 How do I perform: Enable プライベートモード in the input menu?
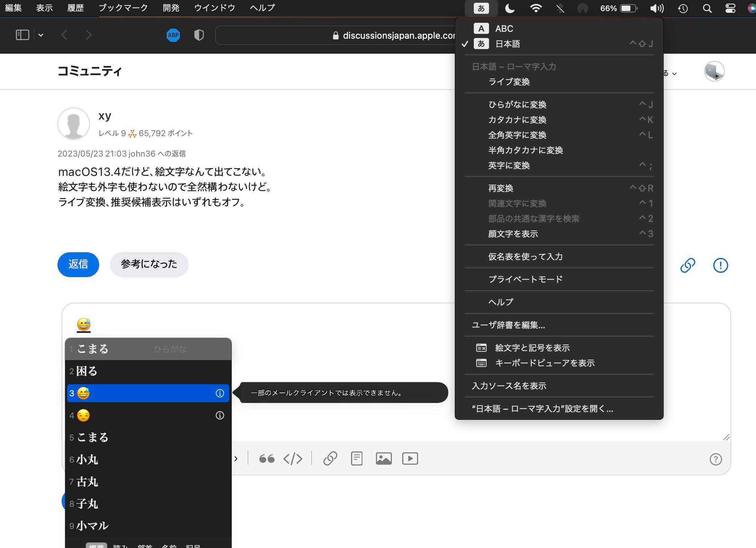click(525, 279)
